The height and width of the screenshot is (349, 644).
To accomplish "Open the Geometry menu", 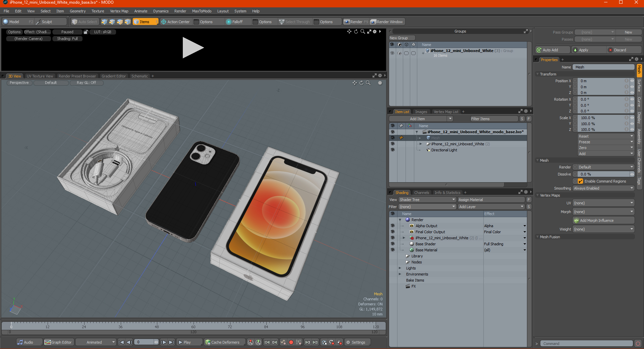I will coord(77,11).
